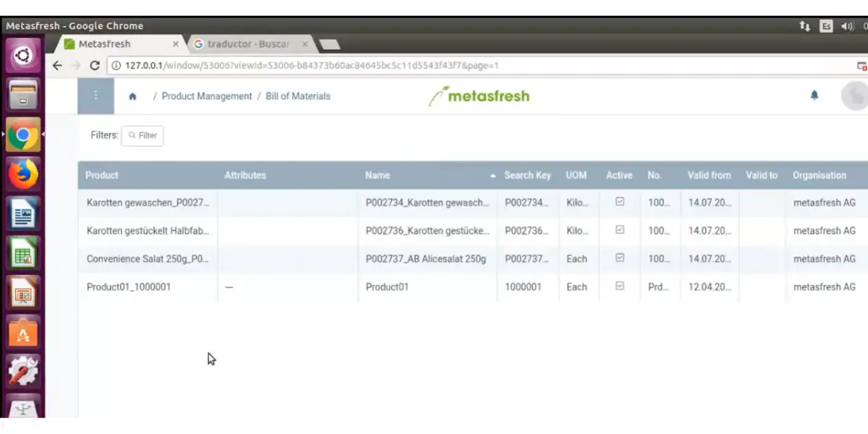Click the Prd... number cell
Viewport: 868px width, 434px height.
point(660,287)
